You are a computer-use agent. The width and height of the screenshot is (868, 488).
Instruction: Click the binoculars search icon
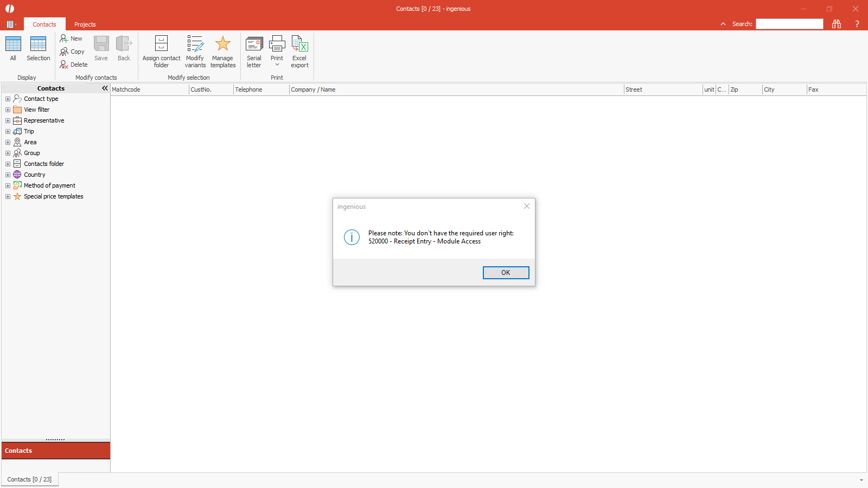point(837,24)
